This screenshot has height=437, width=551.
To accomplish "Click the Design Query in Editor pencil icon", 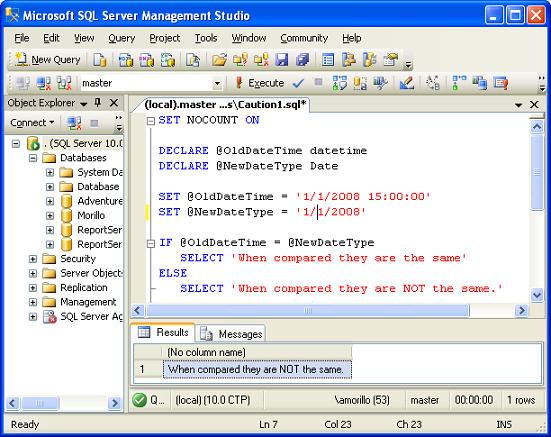I will click(x=407, y=83).
